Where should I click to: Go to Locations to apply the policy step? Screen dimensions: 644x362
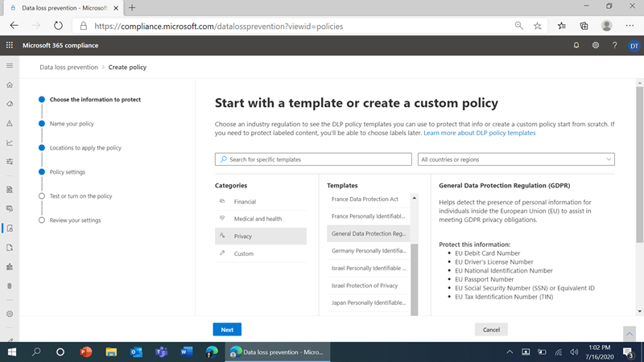click(x=85, y=148)
